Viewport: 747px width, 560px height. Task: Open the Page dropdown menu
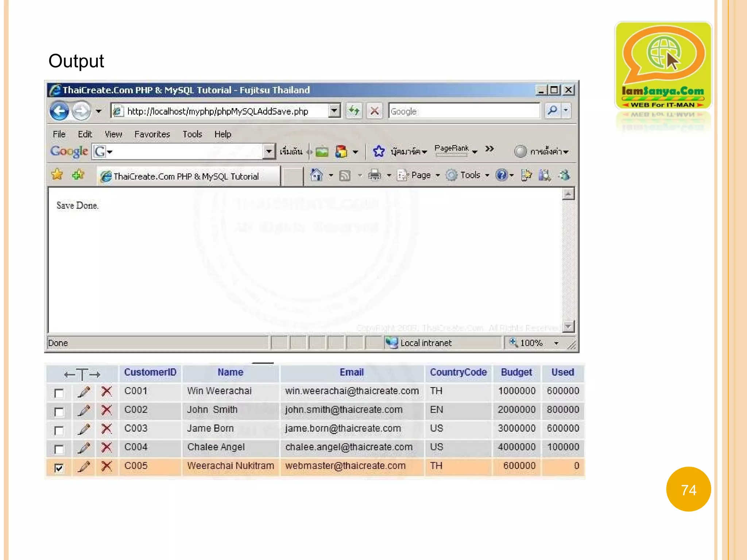pyautogui.click(x=421, y=175)
